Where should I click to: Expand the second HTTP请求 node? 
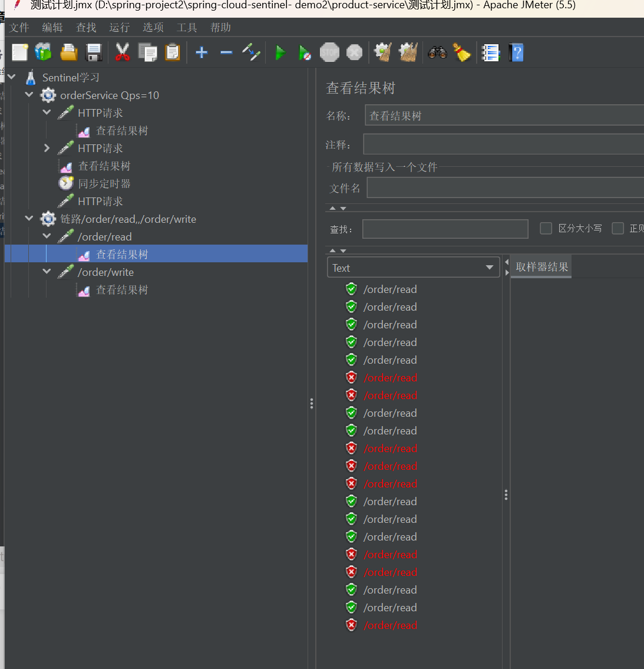click(x=47, y=148)
